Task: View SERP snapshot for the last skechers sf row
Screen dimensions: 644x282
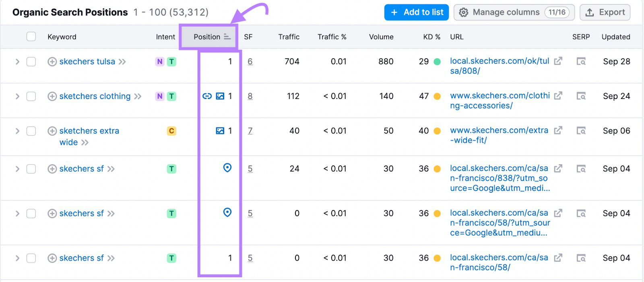Action: point(581,258)
